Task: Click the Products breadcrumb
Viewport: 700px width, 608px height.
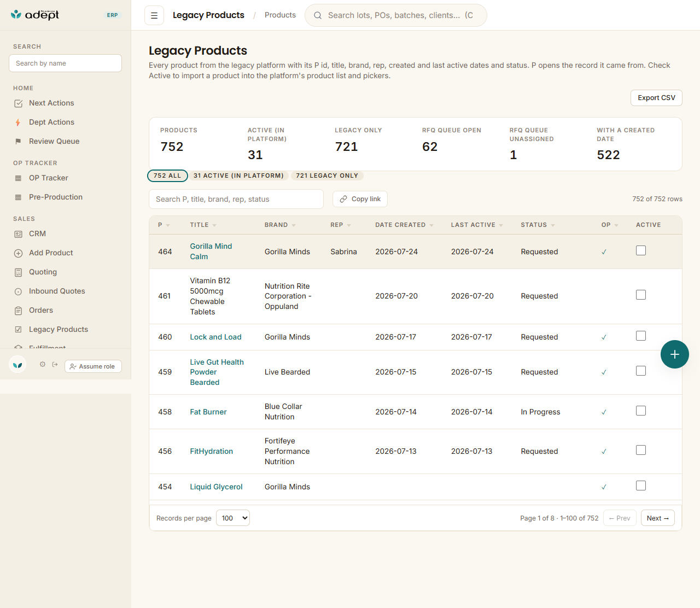Action: pos(280,15)
